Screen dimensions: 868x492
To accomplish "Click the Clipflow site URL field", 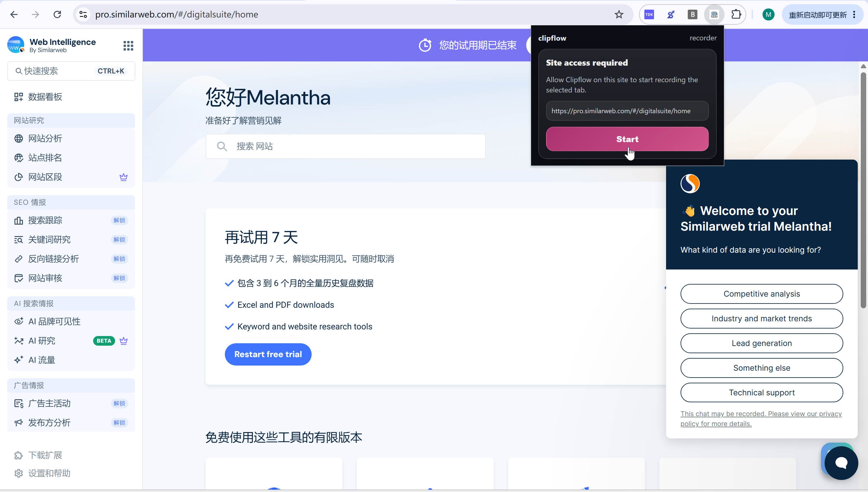I will (x=627, y=111).
